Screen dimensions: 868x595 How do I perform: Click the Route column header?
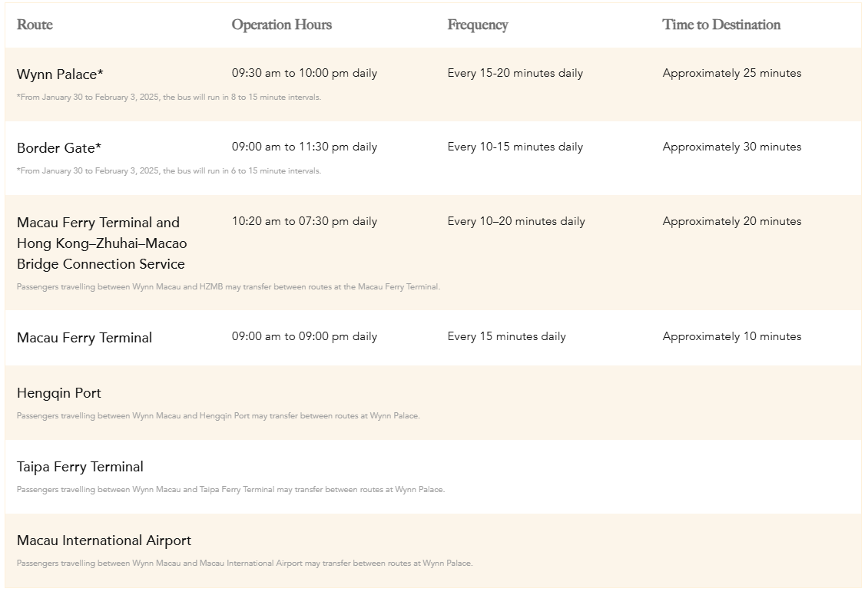tap(35, 25)
